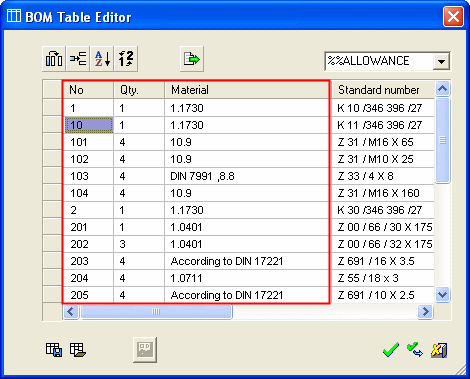This screenshot has height=379, width=470.
Task: Click the renumber positions icon
Action: tap(126, 59)
